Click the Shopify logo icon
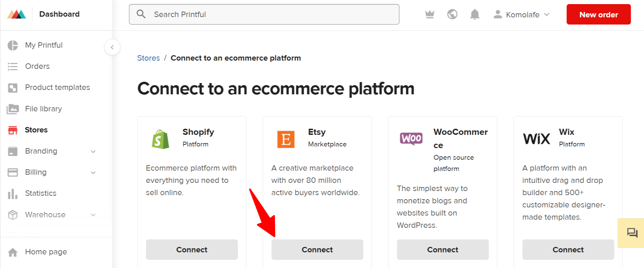 pyautogui.click(x=160, y=139)
